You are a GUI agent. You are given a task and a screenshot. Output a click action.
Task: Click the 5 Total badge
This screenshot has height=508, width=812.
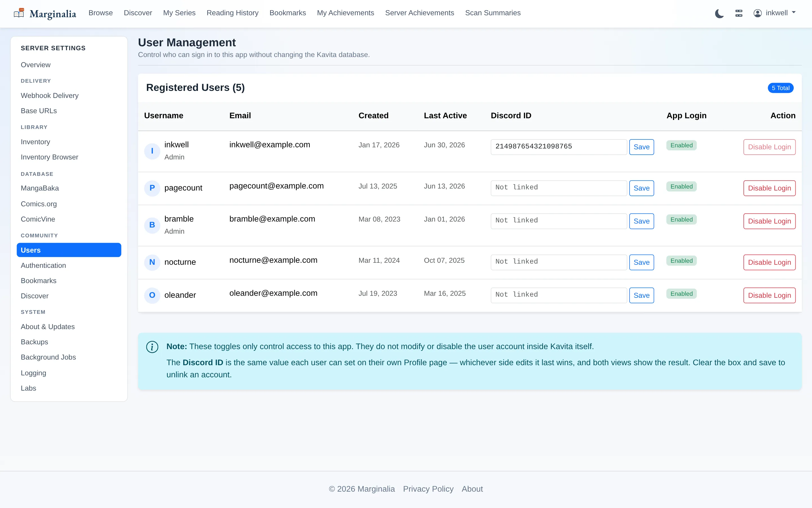tap(780, 88)
